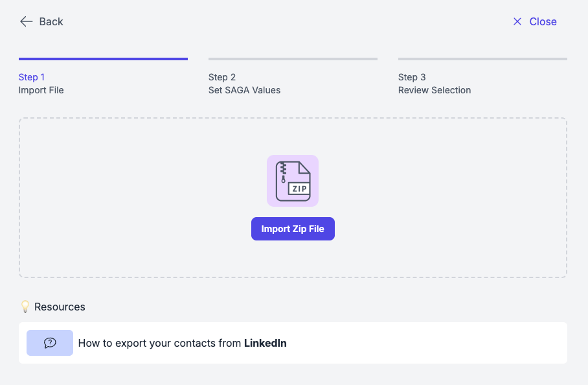This screenshot has width=588, height=385.
Task: Click the Step 3 grey progress bar
Action: [482, 59]
